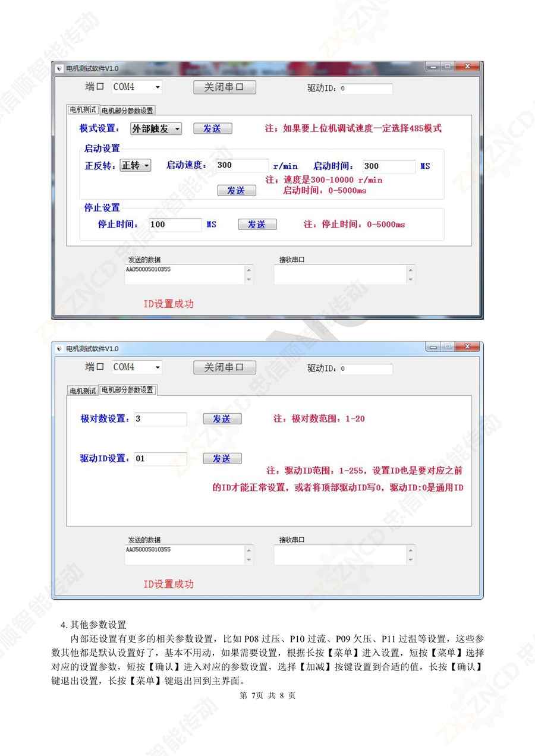
Task: Switch to 电机测试 tab in the 极对数设置 window
Action: tap(83, 391)
